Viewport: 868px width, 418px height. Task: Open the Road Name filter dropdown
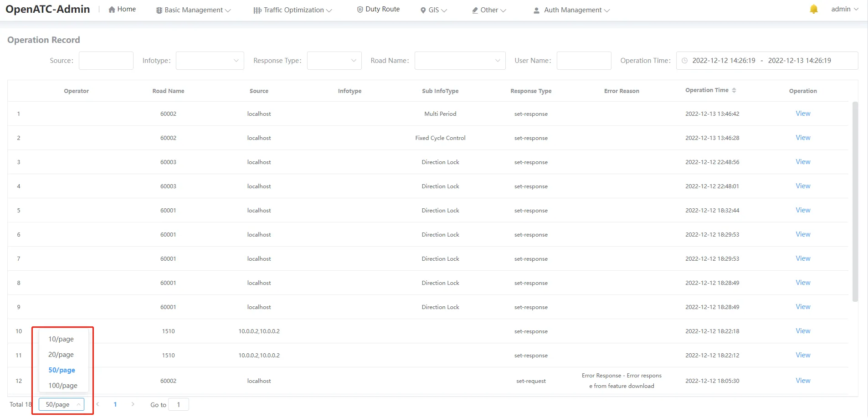click(460, 61)
